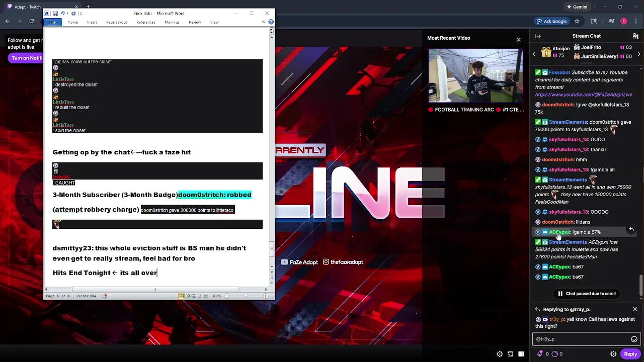Expand the Word ribbon with the caret icon
The width and height of the screenshot is (644, 362).
point(264,22)
